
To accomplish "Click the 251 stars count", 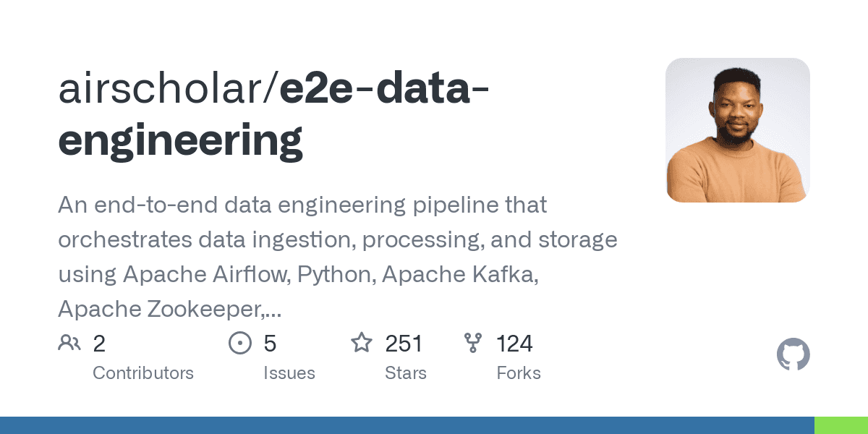I will coord(404,344).
